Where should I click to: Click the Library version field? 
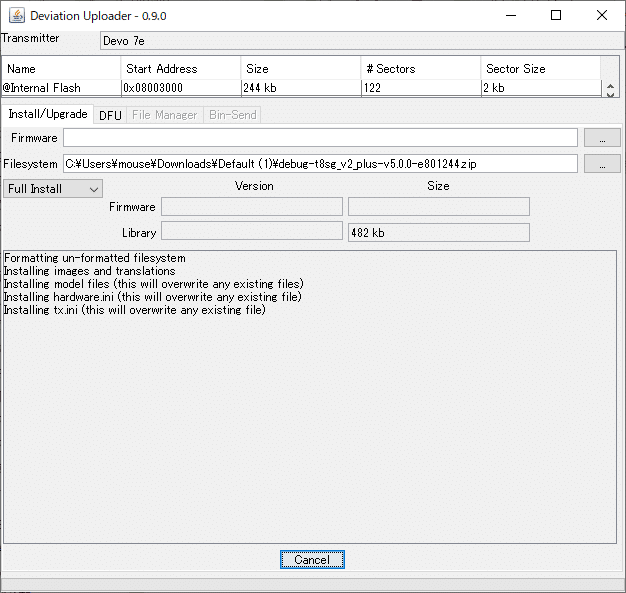coord(252,232)
